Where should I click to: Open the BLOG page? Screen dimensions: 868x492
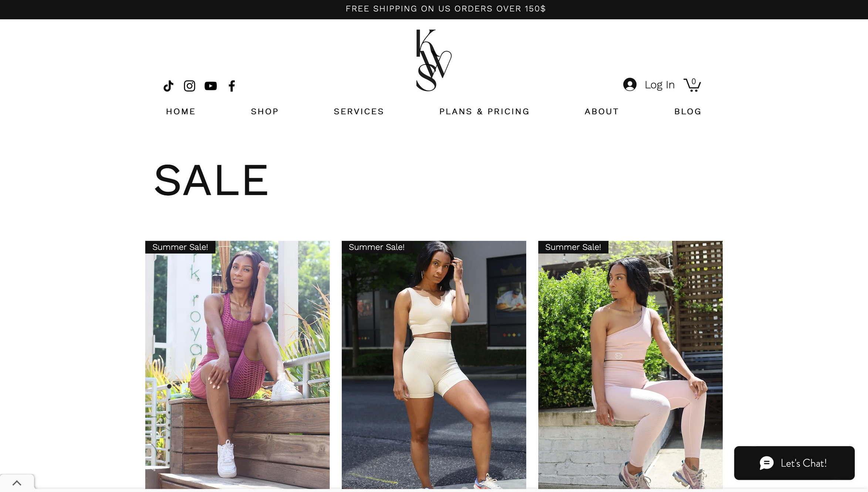click(x=688, y=111)
